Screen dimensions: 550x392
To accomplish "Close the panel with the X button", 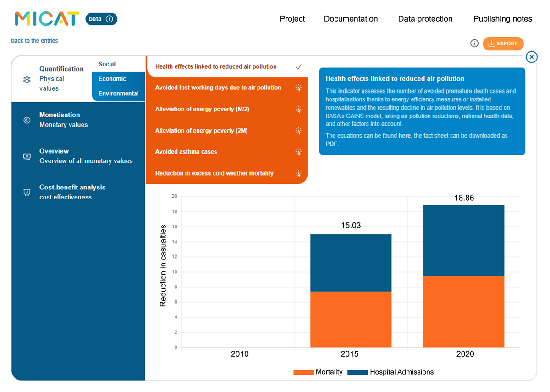I will pos(531,57).
